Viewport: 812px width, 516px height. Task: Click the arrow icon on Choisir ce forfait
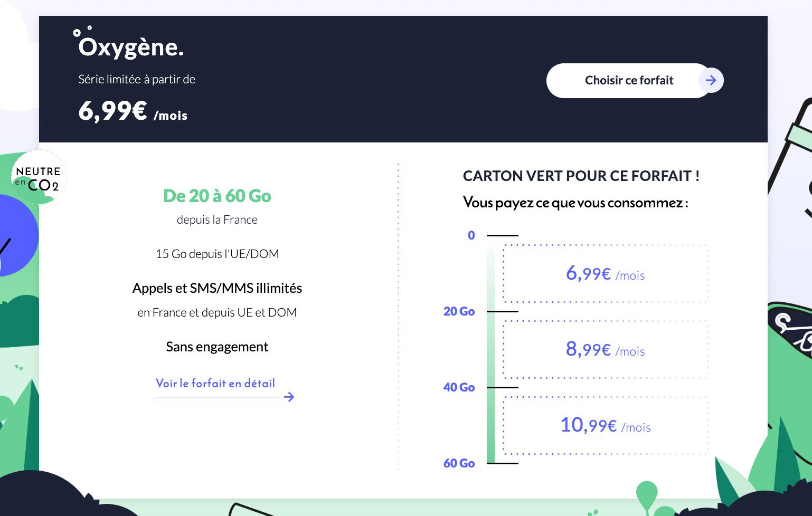711,81
